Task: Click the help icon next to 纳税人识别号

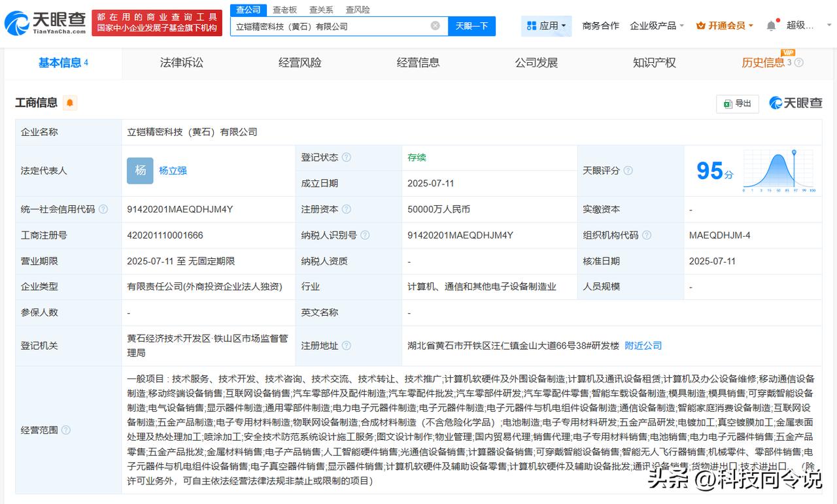Action: coord(365,235)
